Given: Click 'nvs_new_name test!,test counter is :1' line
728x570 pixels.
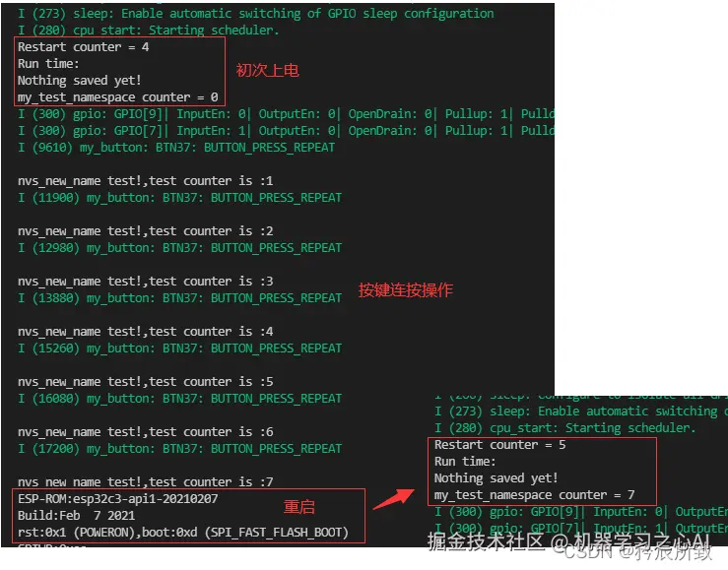Looking at the screenshot, I should coord(146,181).
